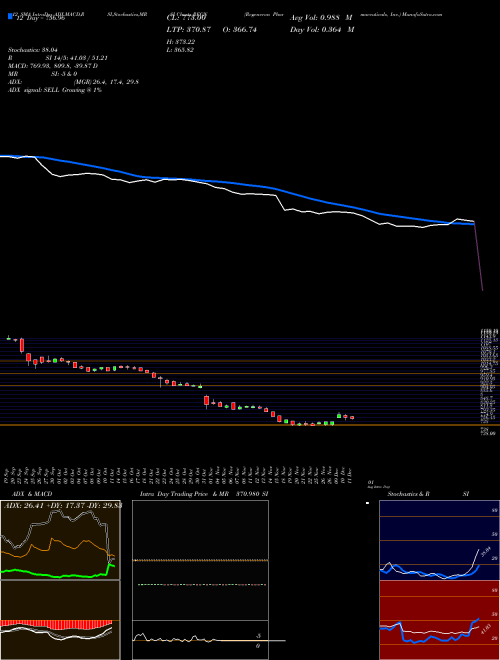Select the '12 Day' moving average legend text
This screenshot has height=660, width=500.
tap(40, 18)
